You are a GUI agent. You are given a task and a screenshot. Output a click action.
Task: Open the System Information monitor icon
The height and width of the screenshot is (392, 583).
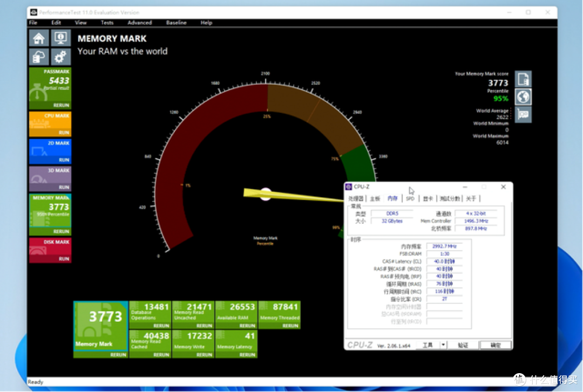click(x=60, y=38)
